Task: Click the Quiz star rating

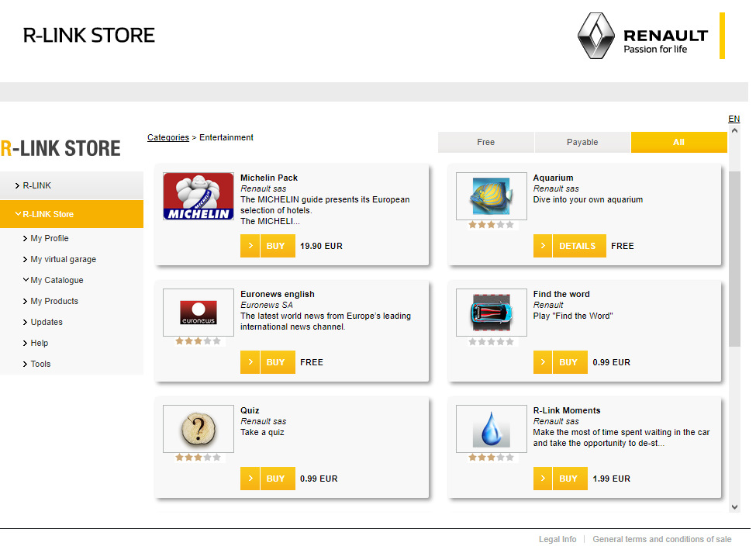Action: 198,457
